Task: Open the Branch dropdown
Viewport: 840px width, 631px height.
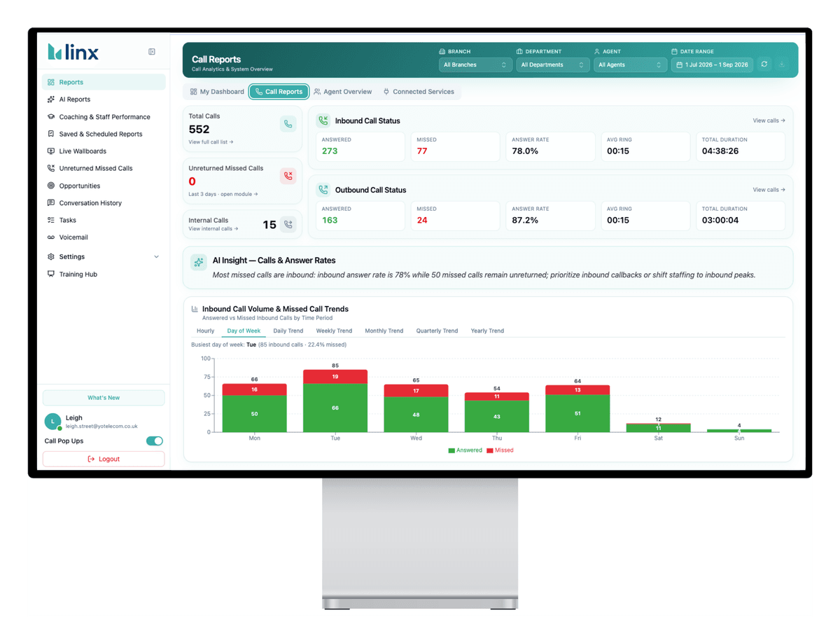Action: click(x=475, y=65)
